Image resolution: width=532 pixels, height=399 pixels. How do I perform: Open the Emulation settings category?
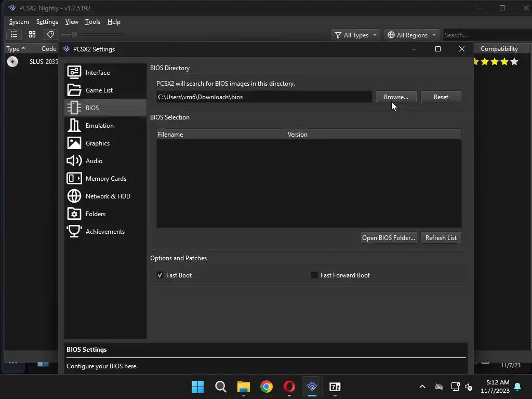tap(105, 125)
